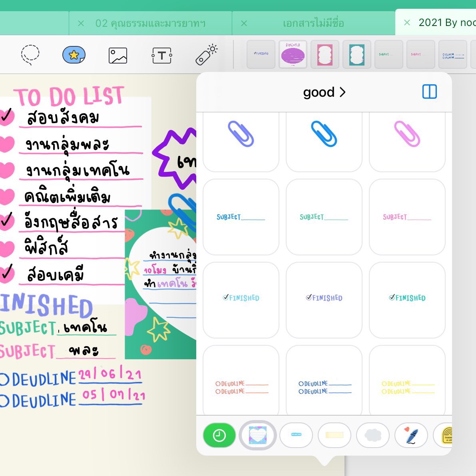Switch to the 02 คุณธรรมและมารยาทฯ tab

tap(150, 23)
